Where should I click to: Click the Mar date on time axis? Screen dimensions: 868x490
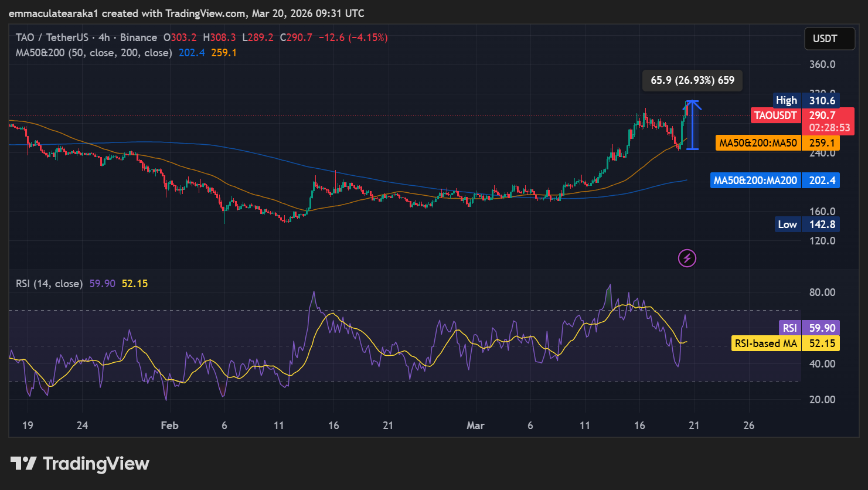pos(475,426)
